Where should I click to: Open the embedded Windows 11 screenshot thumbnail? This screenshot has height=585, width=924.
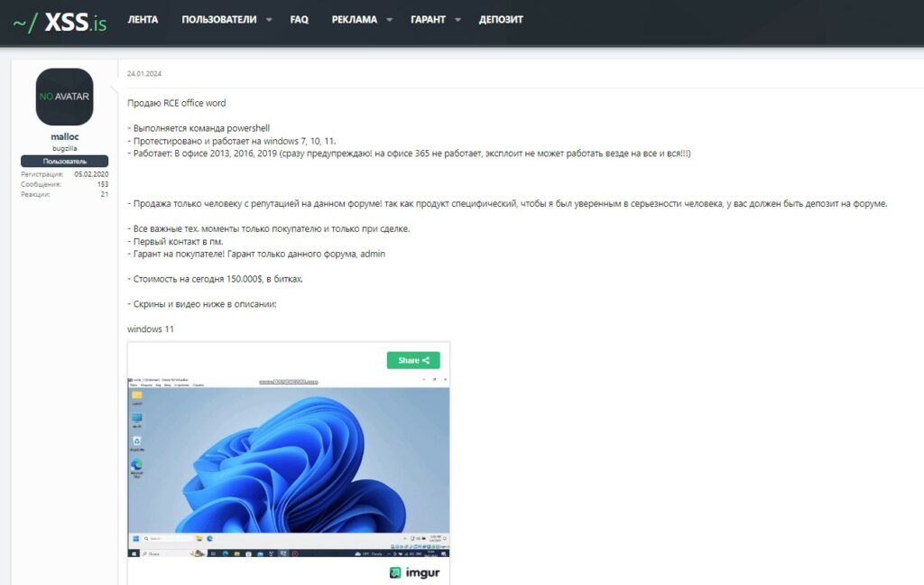289,466
